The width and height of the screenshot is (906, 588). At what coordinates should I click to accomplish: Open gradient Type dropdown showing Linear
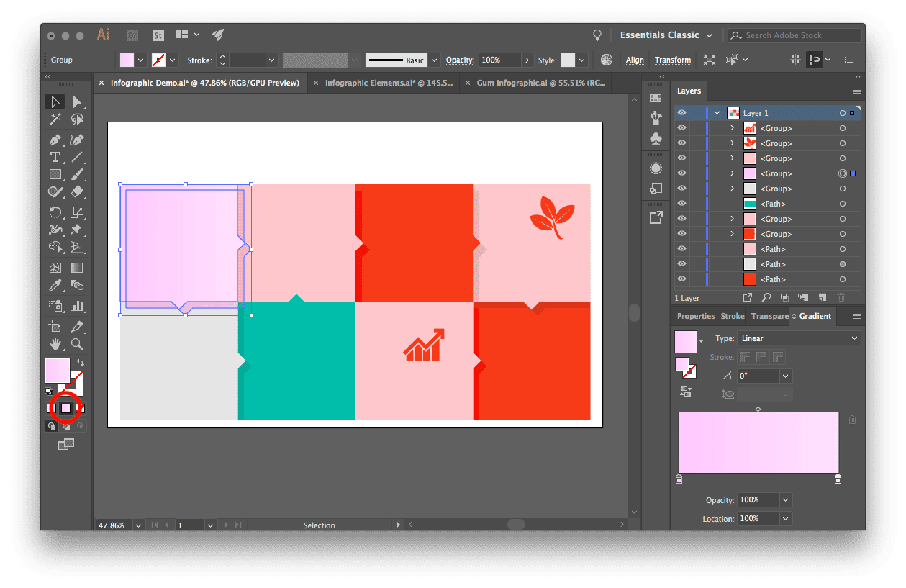click(799, 338)
